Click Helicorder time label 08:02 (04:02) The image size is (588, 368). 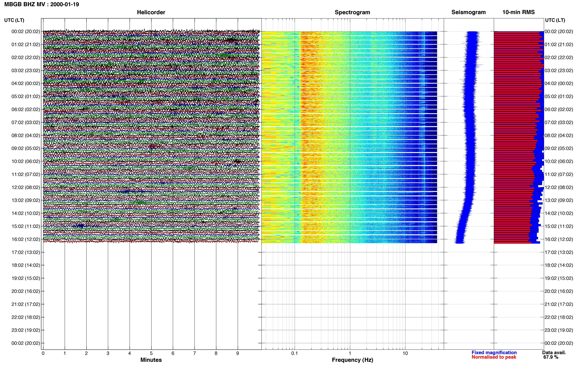(x=26, y=135)
